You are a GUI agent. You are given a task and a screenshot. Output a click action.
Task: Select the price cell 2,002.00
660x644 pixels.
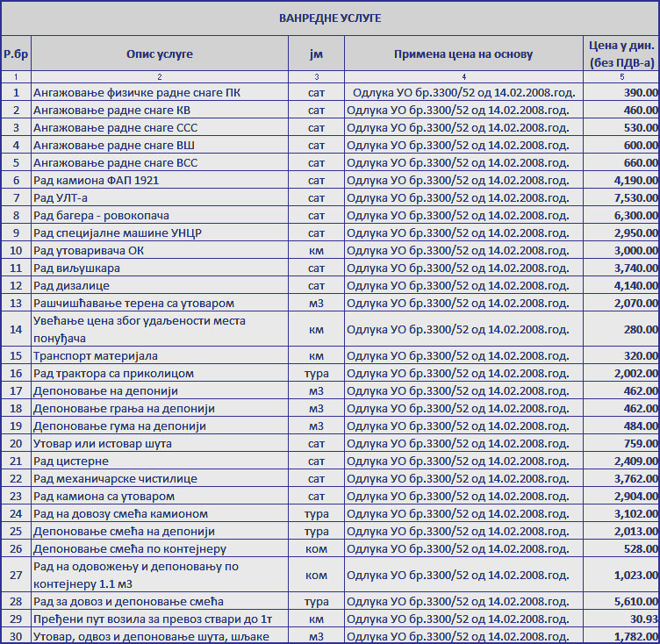621,374
